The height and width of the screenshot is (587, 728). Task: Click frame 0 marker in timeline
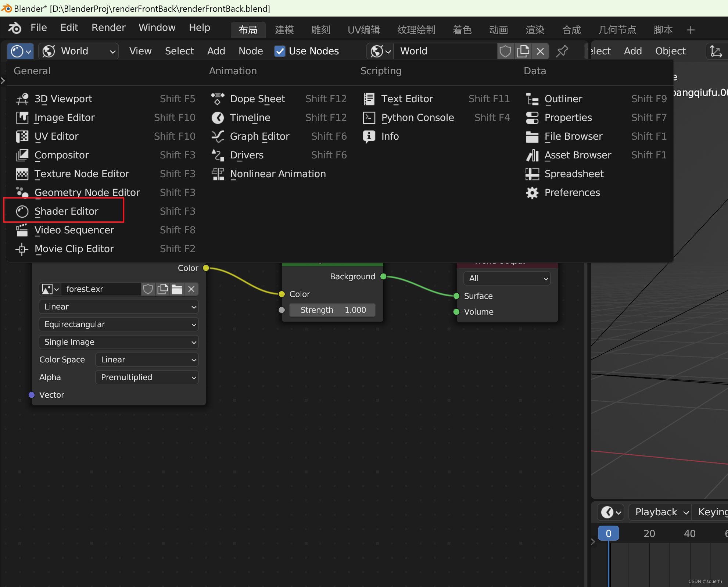pyautogui.click(x=608, y=533)
